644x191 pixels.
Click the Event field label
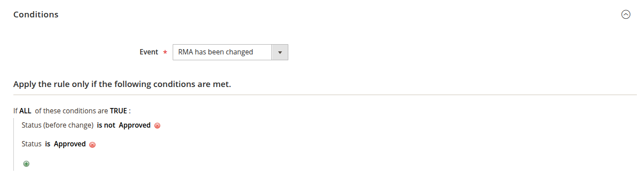pos(149,52)
